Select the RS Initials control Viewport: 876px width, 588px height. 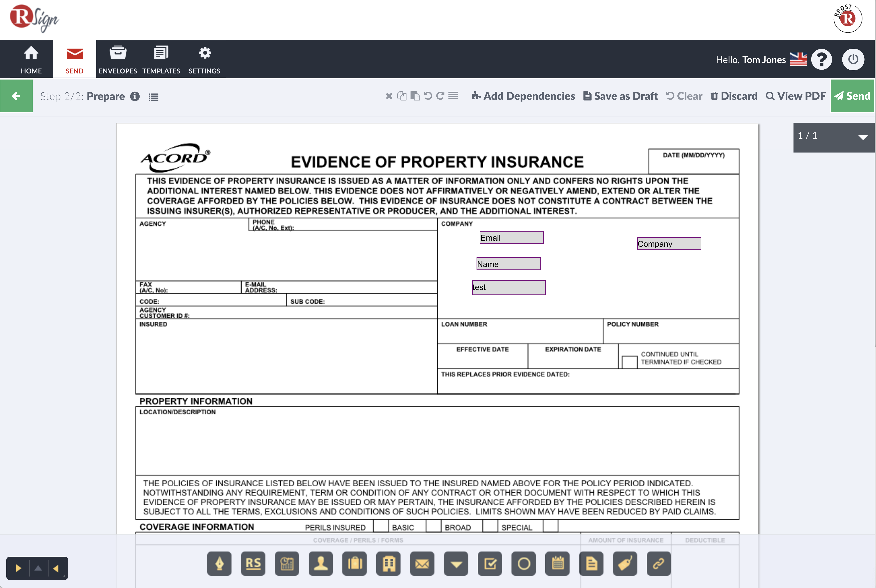pyautogui.click(x=253, y=563)
